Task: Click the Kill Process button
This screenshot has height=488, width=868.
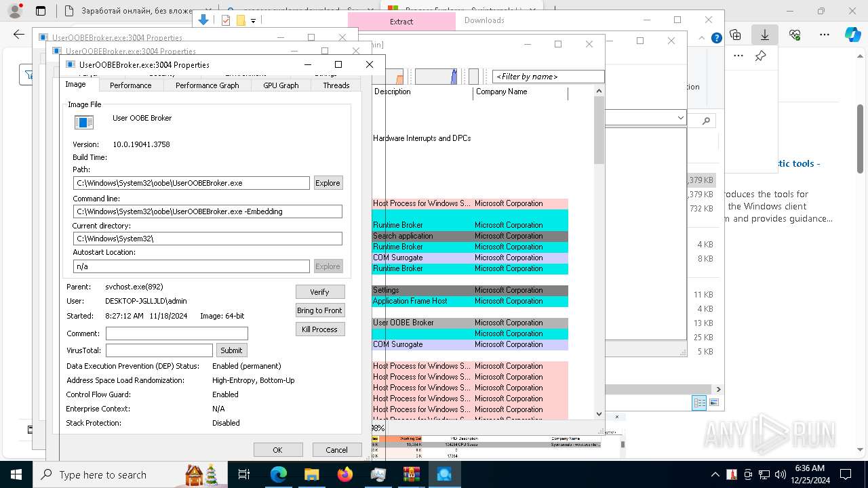Action: tap(319, 329)
